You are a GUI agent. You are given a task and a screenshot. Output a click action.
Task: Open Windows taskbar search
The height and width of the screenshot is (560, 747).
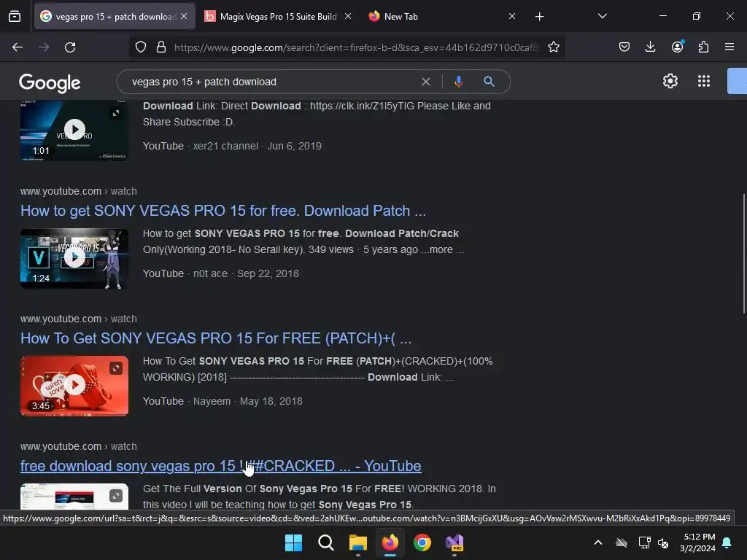tap(326, 542)
